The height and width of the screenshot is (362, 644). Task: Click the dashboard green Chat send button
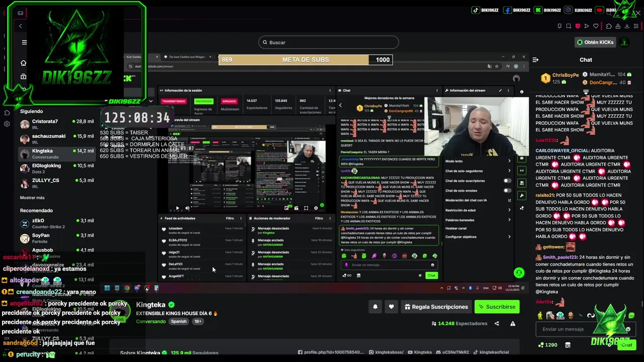pos(432,276)
